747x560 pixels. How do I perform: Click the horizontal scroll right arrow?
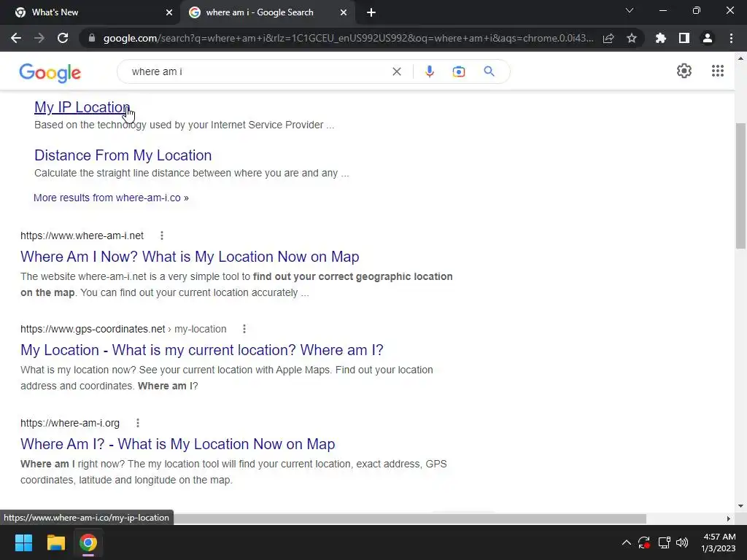728,518
